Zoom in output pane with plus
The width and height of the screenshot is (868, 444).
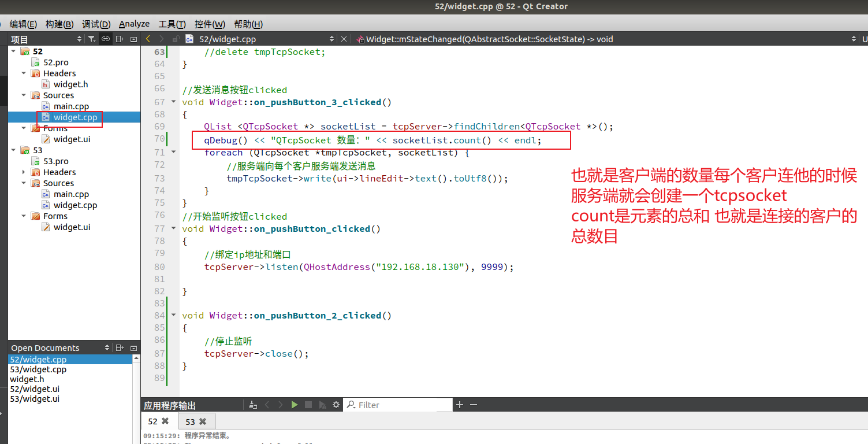click(x=460, y=405)
